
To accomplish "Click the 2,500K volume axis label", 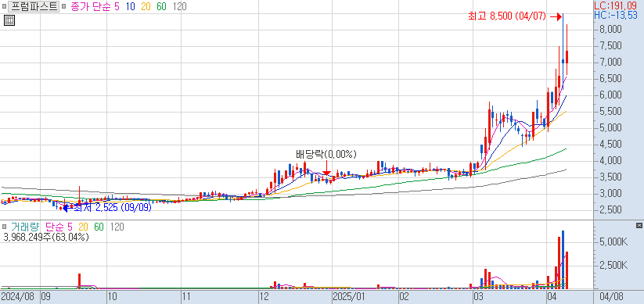I will point(613,266).
